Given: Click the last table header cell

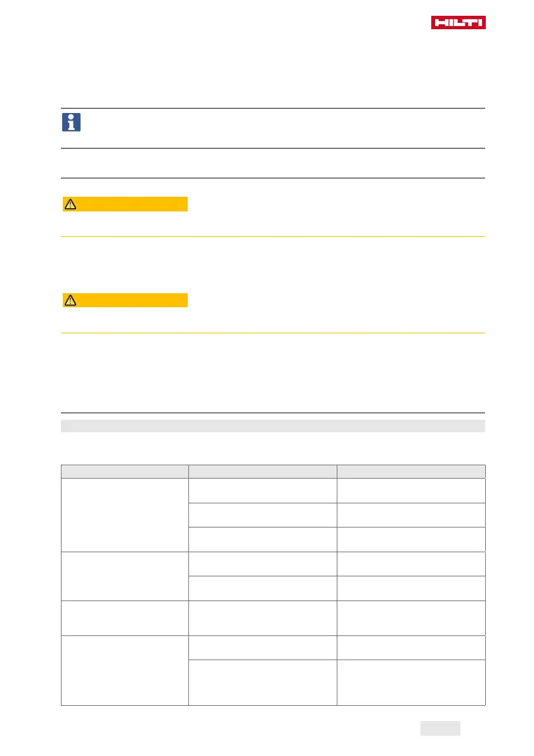Looking at the screenshot, I should (x=411, y=472).
